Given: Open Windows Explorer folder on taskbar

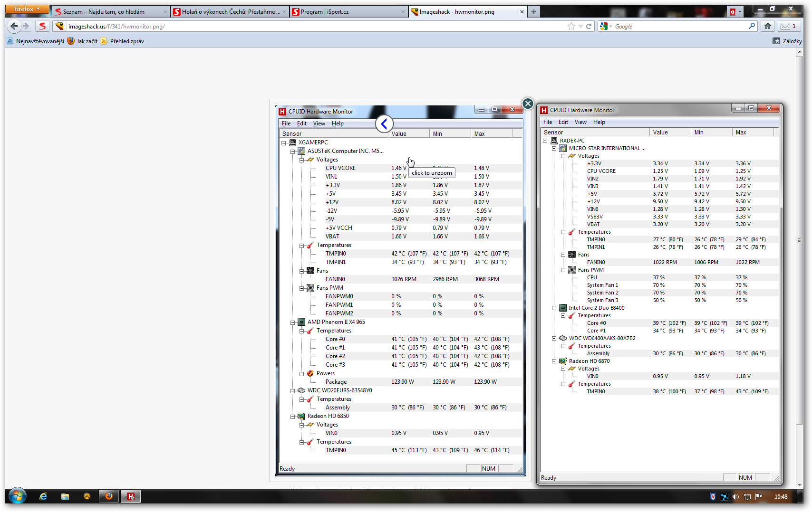Looking at the screenshot, I should 65,496.
